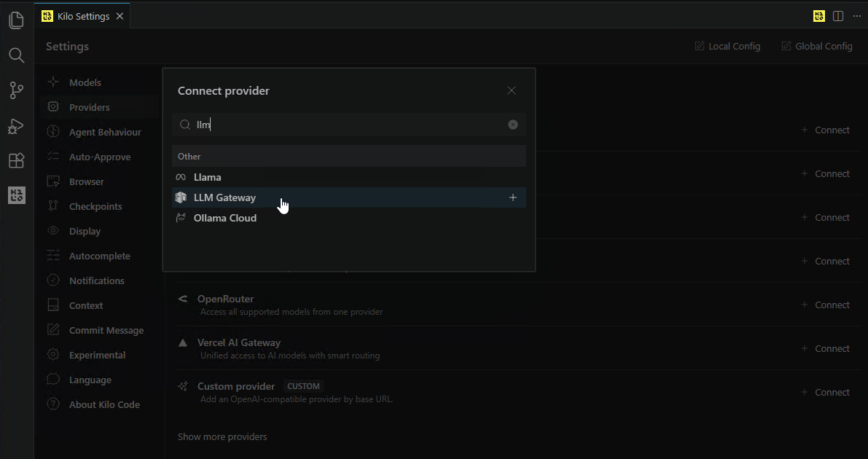Connect the OpenRouter provider
The width and height of the screenshot is (868, 459).
click(826, 305)
